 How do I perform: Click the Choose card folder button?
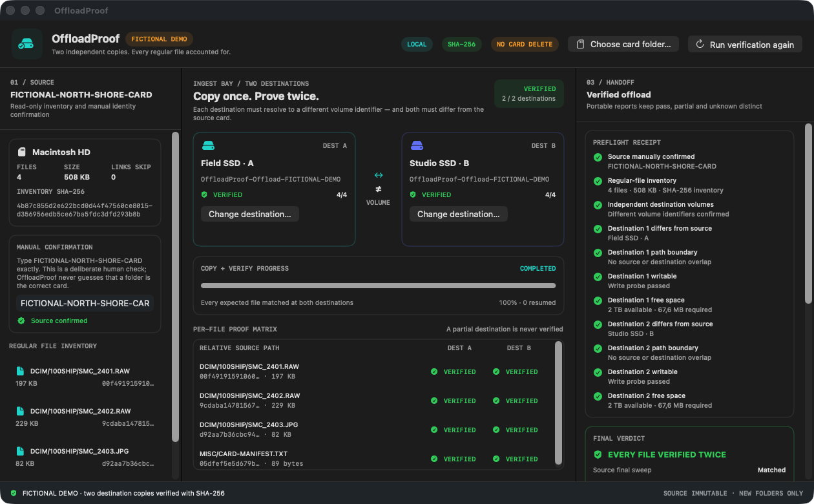tap(623, 44)
